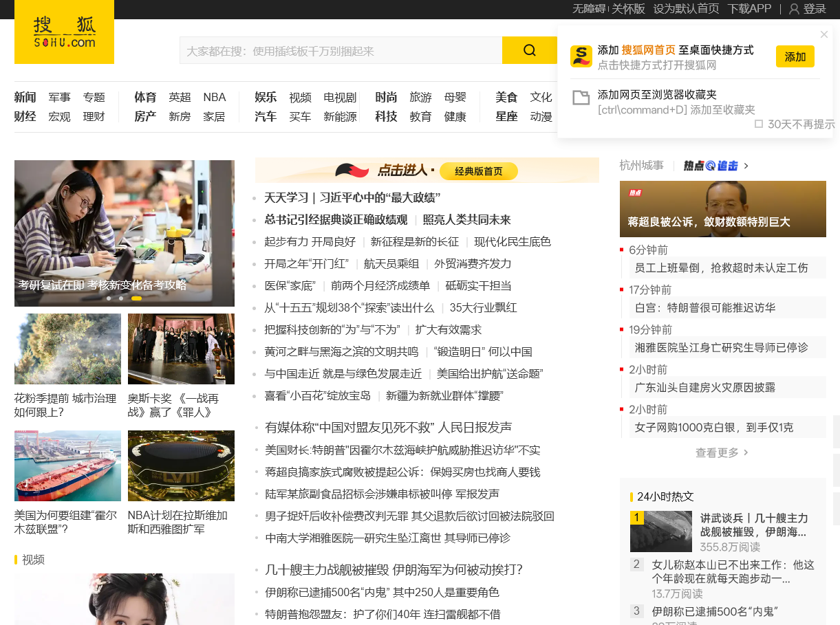Click the rank 1 badge in 24小时热文
The height and width of the screenshot is (625, 840).
(x=638, y=518)
